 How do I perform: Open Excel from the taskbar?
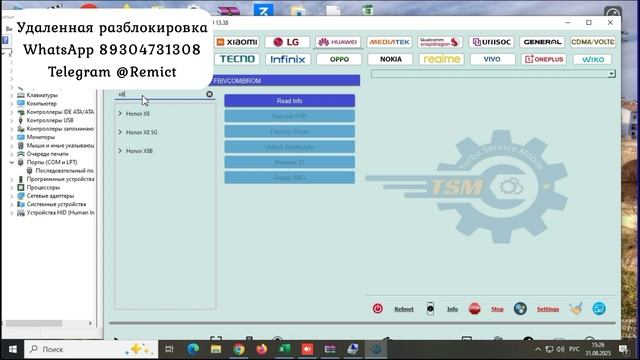(284, 349)
